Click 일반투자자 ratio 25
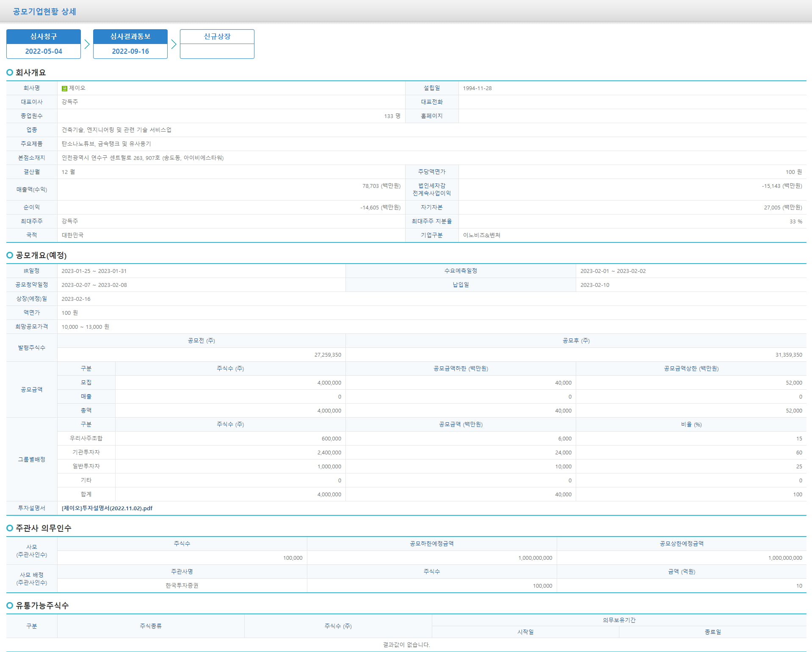Viewport: 812px width, 652px height. [799, 467]
